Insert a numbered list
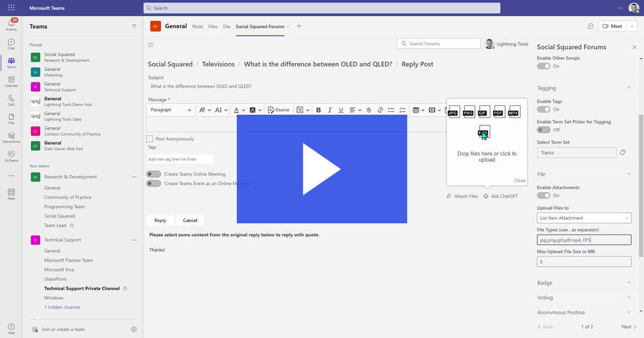The height and width of the screenshot is (338, 644). point(402,110)
